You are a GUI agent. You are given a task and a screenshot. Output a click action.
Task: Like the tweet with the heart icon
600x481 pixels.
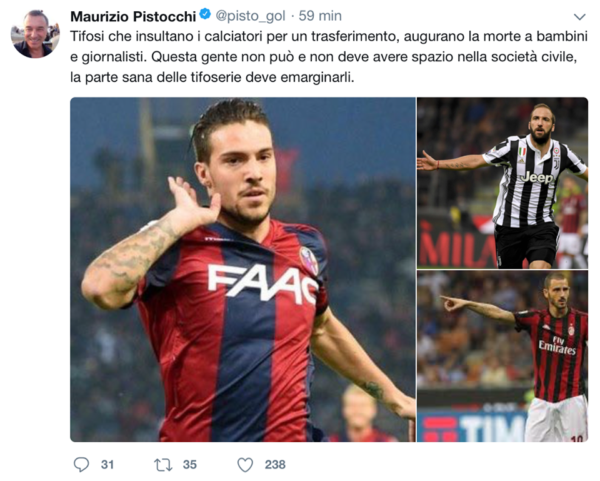245,465
